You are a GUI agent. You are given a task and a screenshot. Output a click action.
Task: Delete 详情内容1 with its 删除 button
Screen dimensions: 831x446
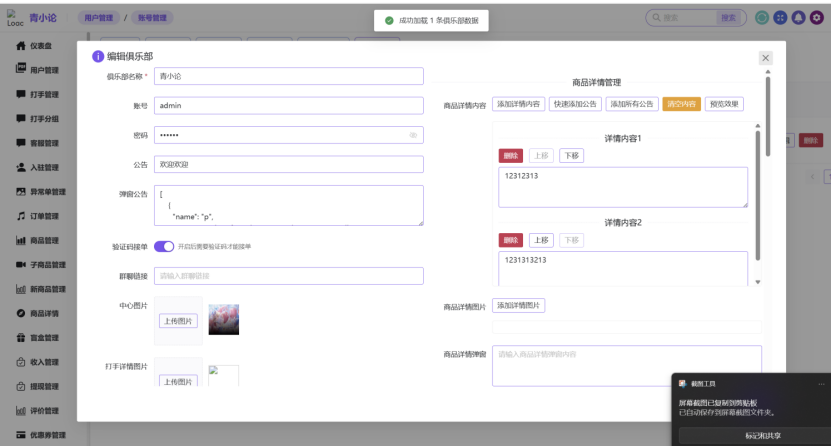[x=511, y=156]
